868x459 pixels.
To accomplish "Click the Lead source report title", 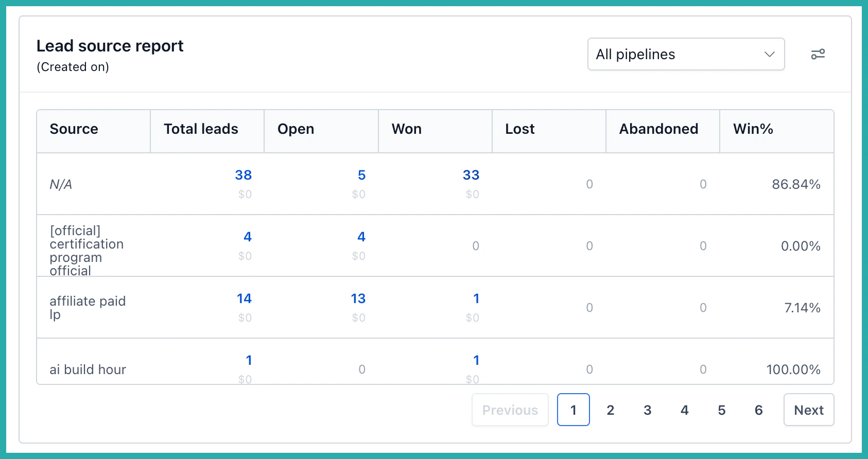I will (110, 46).
